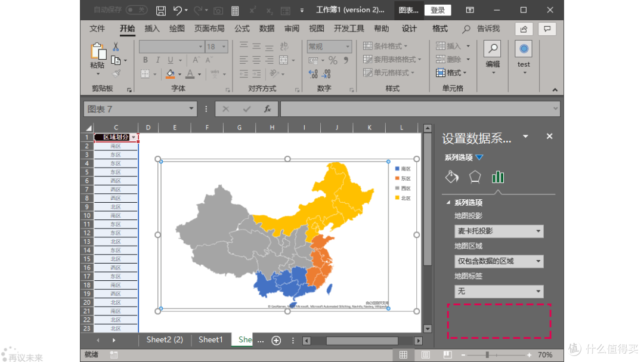Click the Save icon in title bar

(161, 10)
